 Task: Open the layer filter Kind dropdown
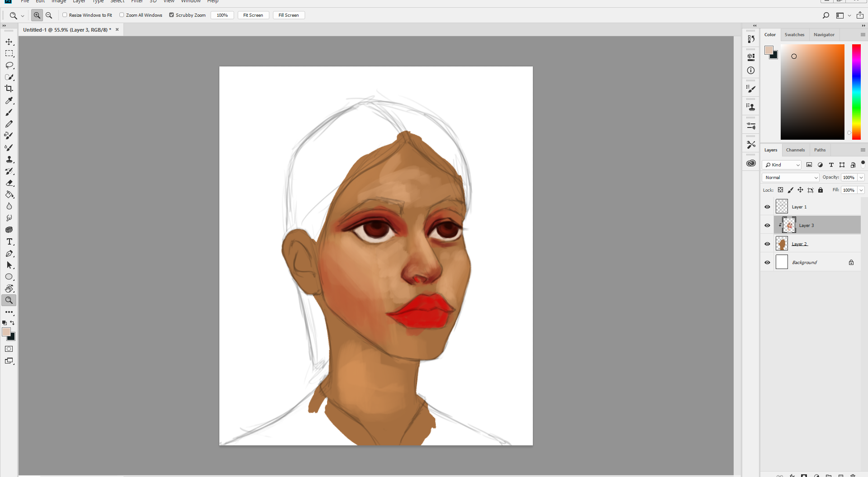click(x=782, y=165)
